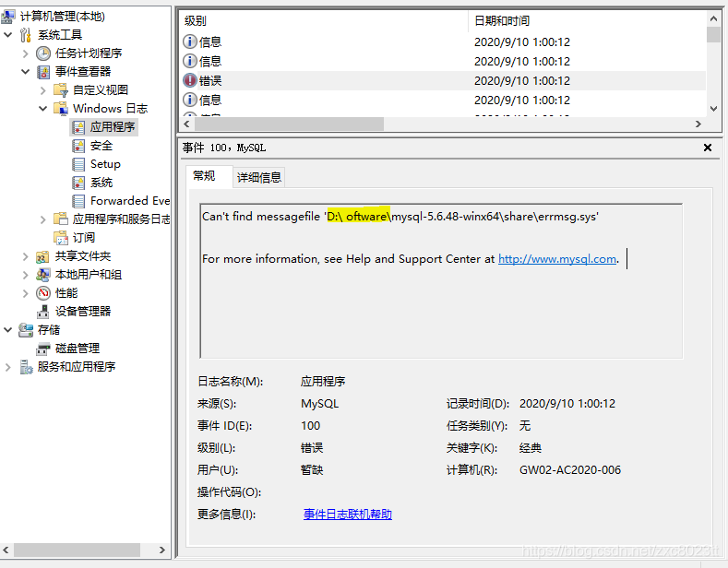This screenshot has height=568, width=728.
Task: Open the http://www.mysql.com link
Action: click(557, 259)
